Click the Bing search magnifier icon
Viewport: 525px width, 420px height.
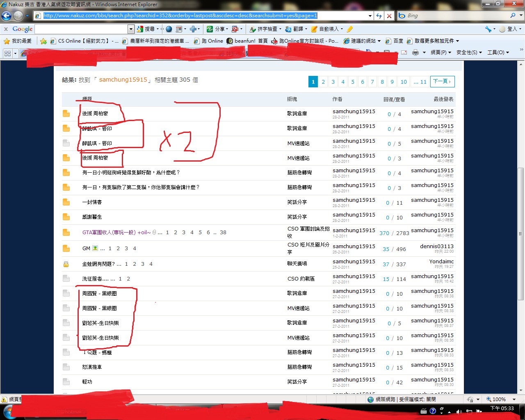[513, 16]
